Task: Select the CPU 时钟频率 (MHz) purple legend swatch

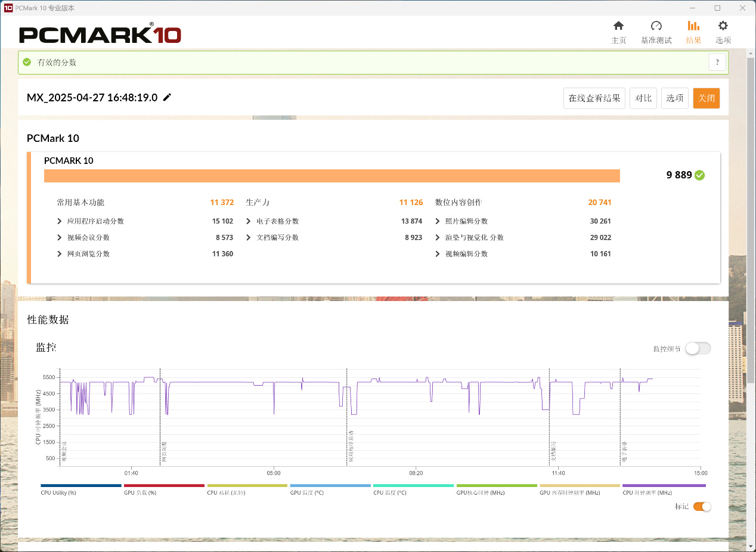Action: tap(664, 486)
